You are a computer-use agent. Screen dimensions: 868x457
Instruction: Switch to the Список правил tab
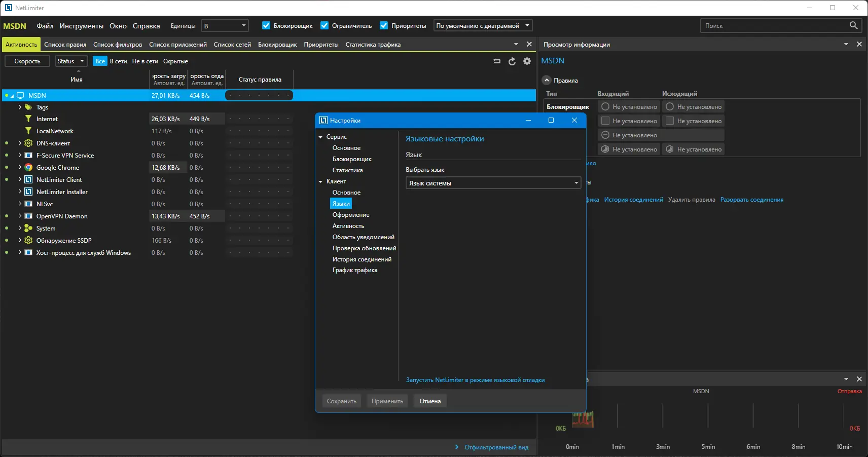(x=65, y=45)
